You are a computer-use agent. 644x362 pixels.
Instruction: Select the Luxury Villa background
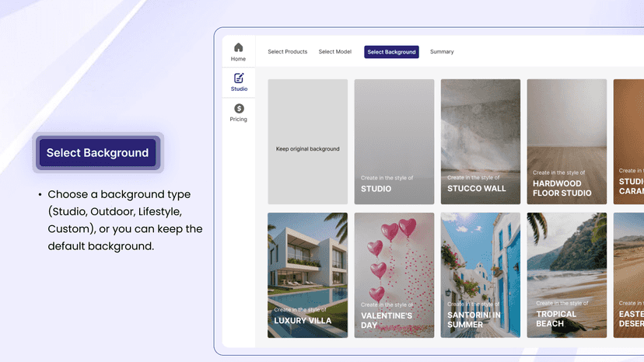(308, 275)
